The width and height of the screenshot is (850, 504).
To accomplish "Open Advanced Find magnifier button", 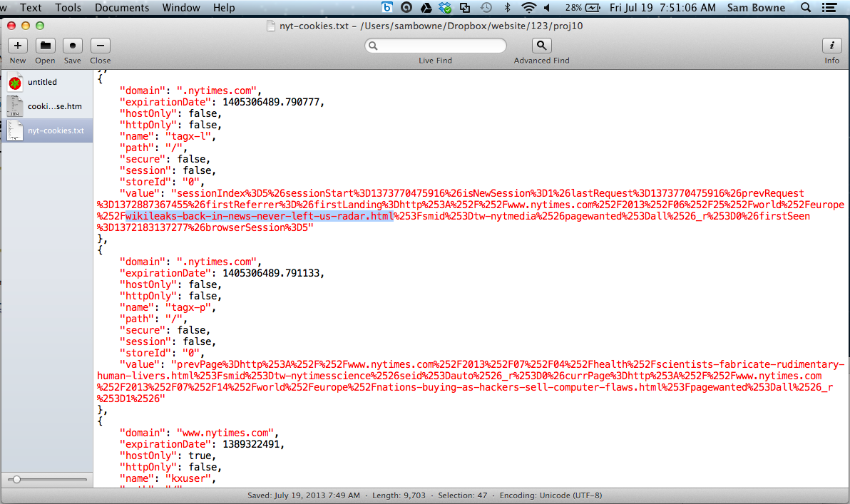I will (541, 46).
